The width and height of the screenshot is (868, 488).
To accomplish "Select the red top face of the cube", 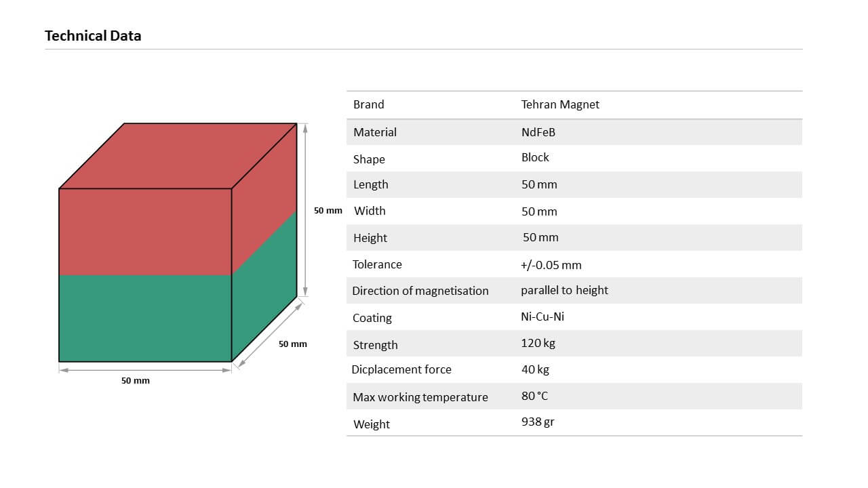I will tap(178, 156).
